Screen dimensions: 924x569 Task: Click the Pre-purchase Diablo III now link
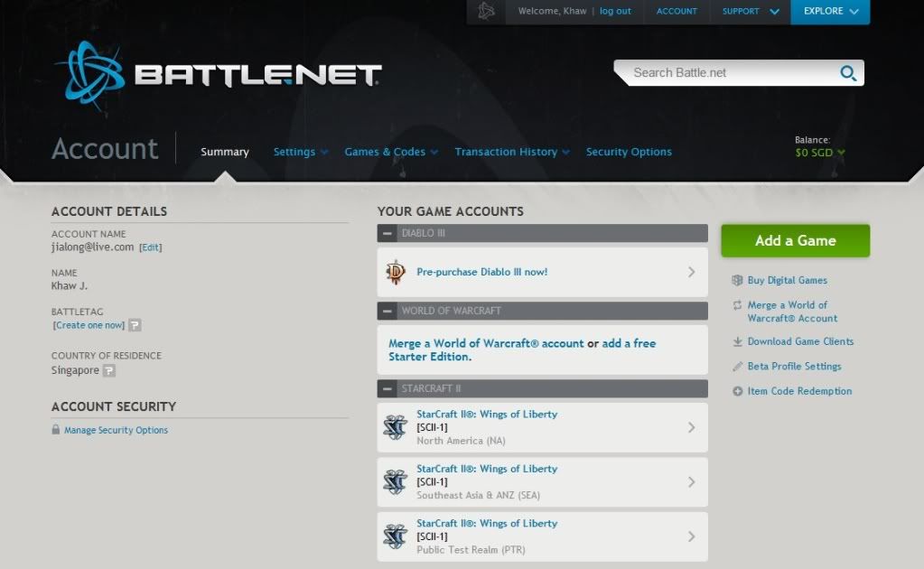(482, 272)
